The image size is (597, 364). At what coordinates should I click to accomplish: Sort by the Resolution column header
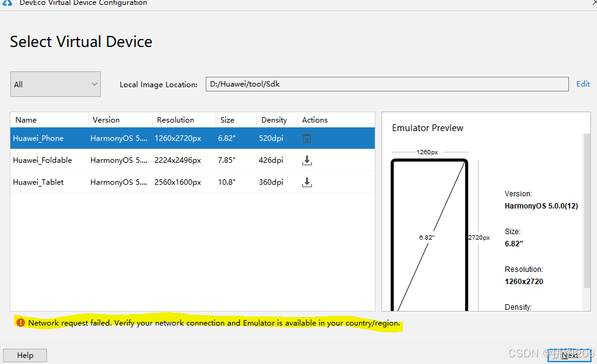tap(184, 120)
